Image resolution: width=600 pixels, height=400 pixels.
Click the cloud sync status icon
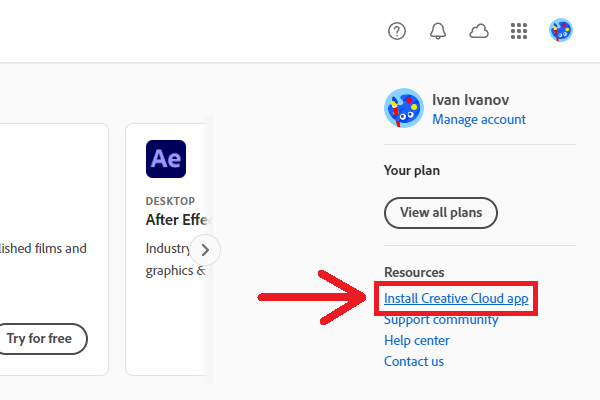point(479,31)
